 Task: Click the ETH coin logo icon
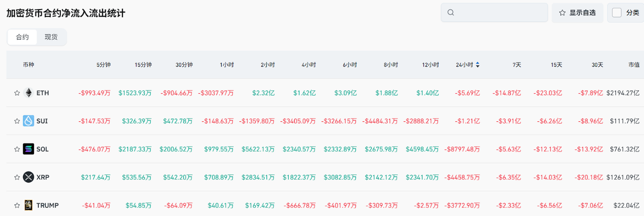(x=28, y=93)
